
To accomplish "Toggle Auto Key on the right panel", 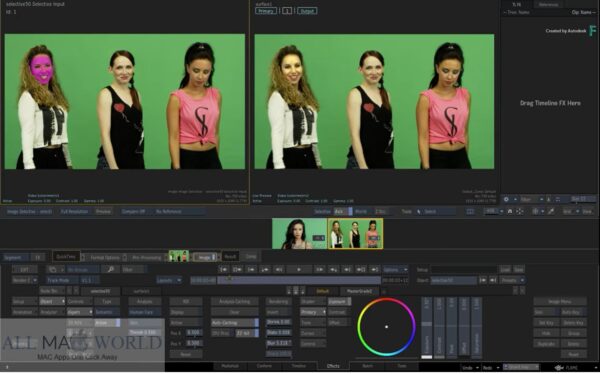I will point(573,312).
